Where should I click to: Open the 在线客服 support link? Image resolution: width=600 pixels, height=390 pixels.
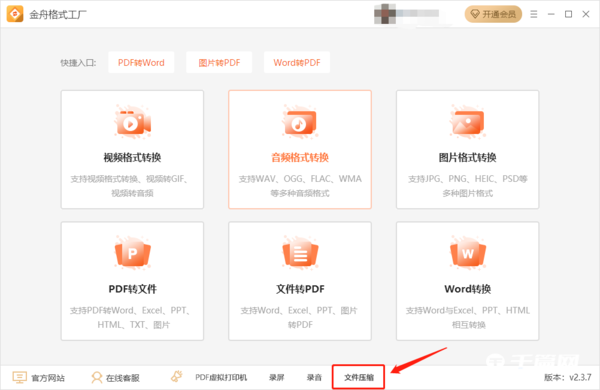[x=122, y=378]
